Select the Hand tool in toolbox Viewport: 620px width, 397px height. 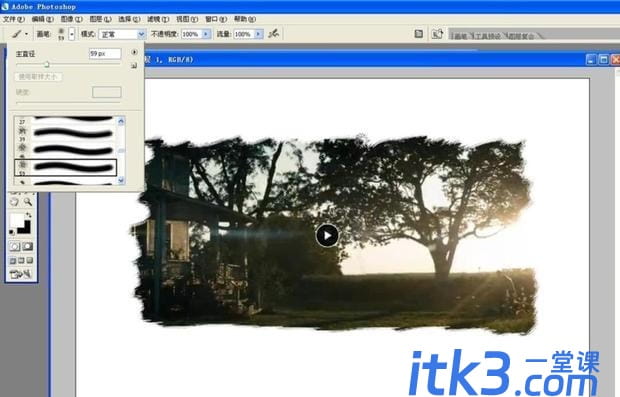(14, 202)
